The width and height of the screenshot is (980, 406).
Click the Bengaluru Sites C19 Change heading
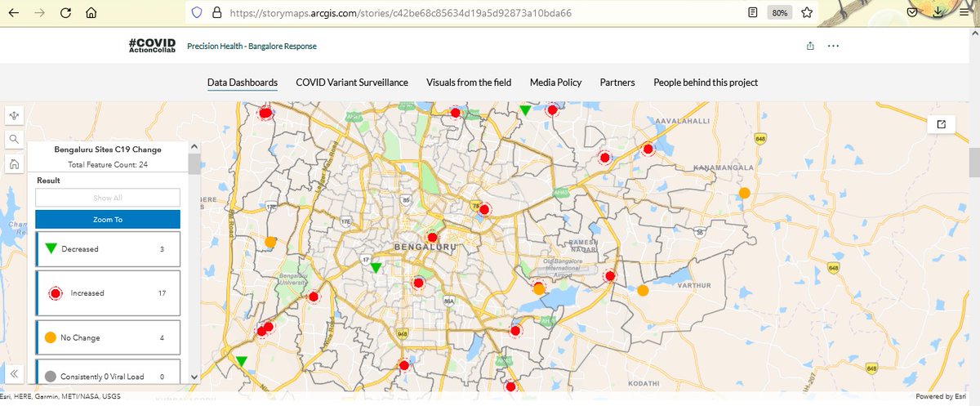[108, 149]
